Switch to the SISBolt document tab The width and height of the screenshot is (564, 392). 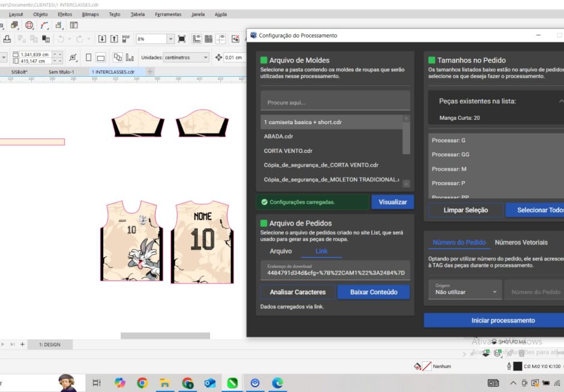click(19, 72)
